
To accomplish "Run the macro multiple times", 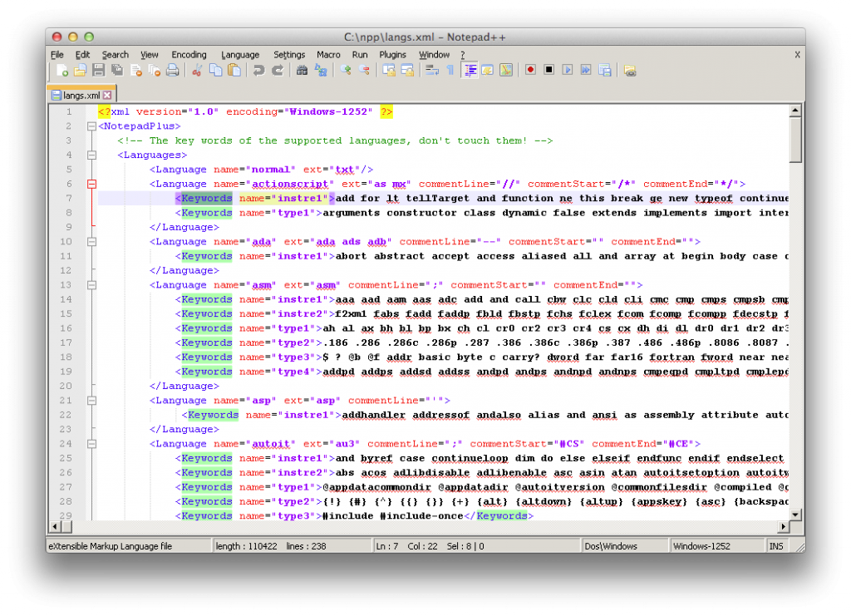I will click(x=586, y=70).
